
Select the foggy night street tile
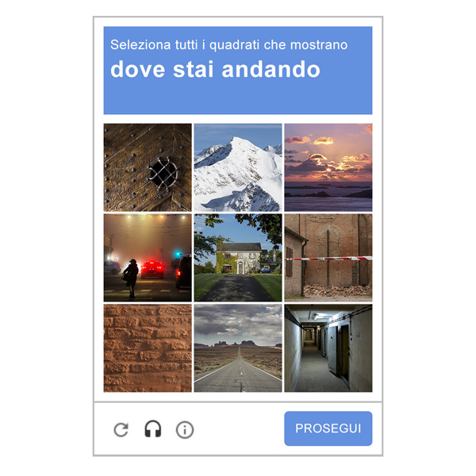click(148, 258)
